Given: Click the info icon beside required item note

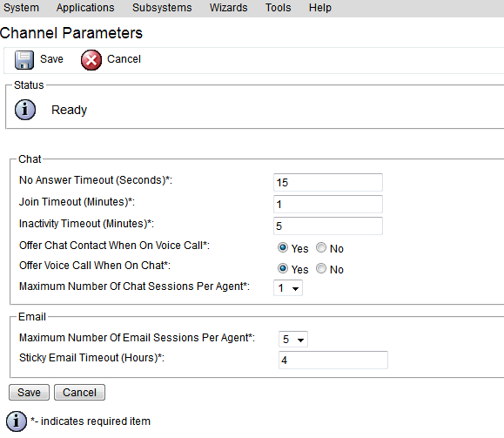Looking at the screenshot, I should coord(17,421).
